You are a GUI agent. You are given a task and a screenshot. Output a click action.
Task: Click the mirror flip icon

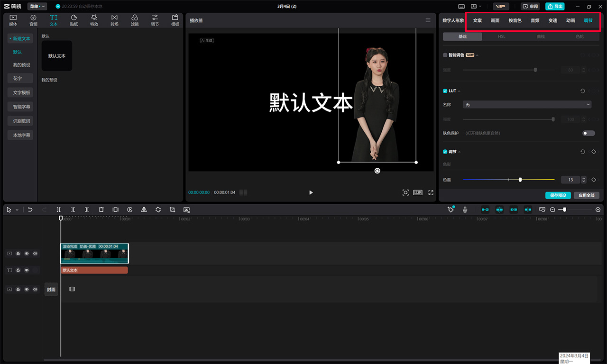144,209
